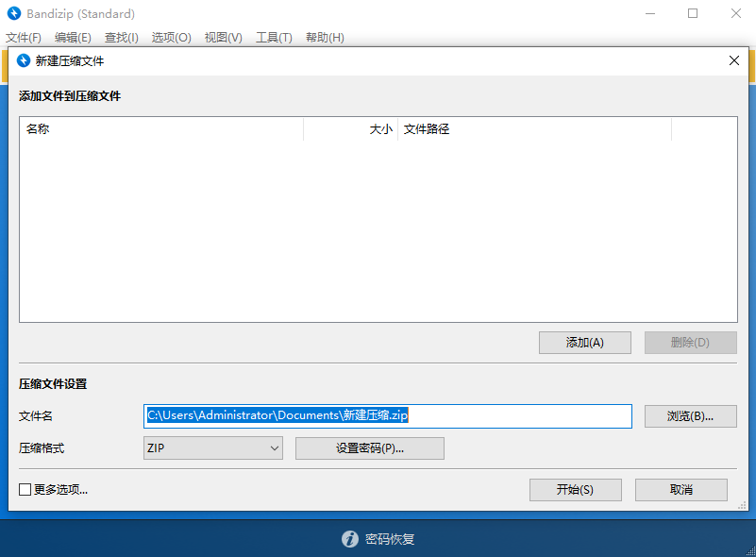Open the 编辑(E) menu

click(72, 37)
